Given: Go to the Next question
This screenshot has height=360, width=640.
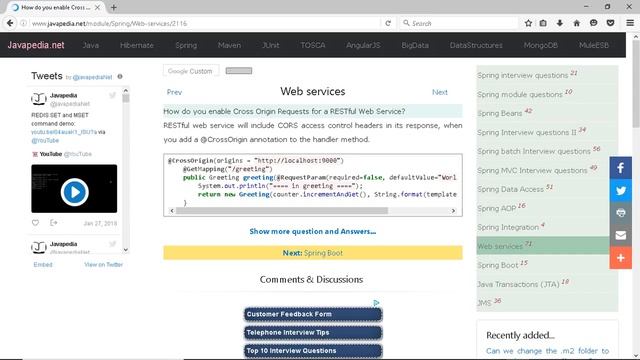Looking at the screenshot, I should coord(440,92).
